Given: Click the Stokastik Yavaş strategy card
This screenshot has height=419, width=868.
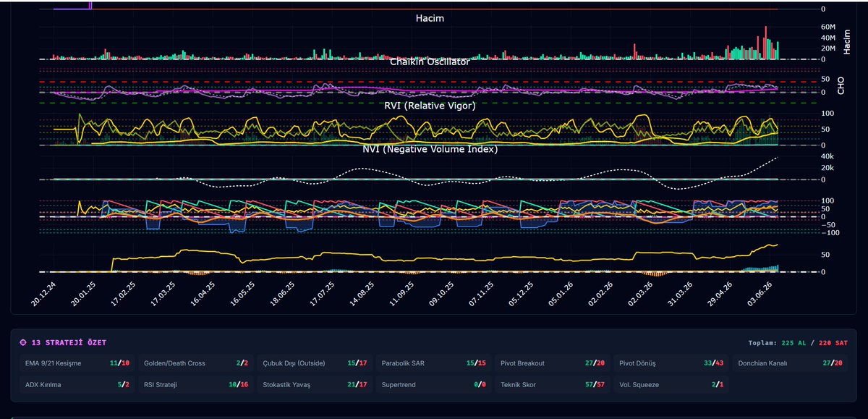Looking at the screenshot, I should click(314, 385).
